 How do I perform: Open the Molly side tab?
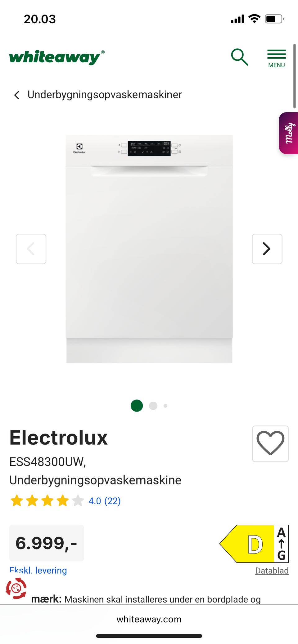tap(288, 133)
